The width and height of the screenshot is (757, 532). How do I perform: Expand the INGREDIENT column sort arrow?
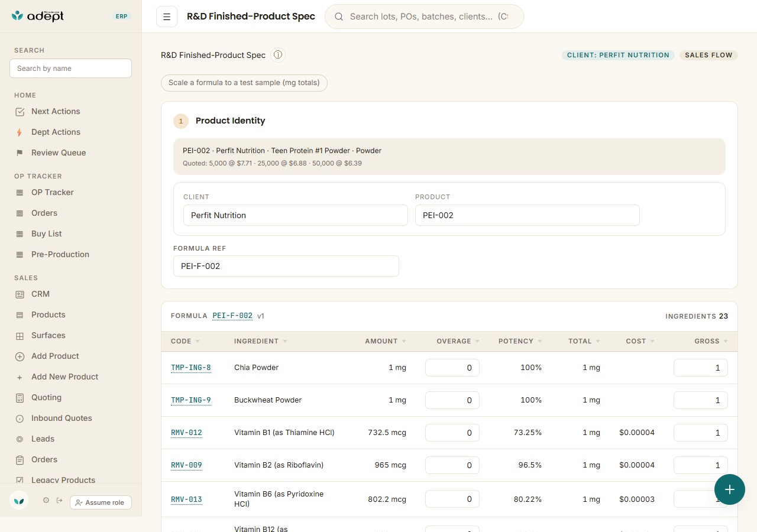[x=285, y=342]
